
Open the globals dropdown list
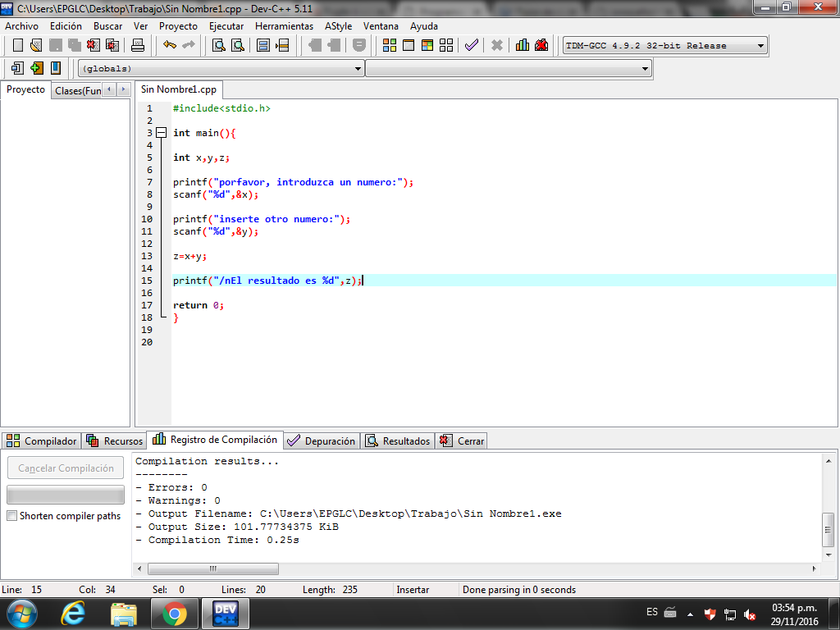click(361, 68)
